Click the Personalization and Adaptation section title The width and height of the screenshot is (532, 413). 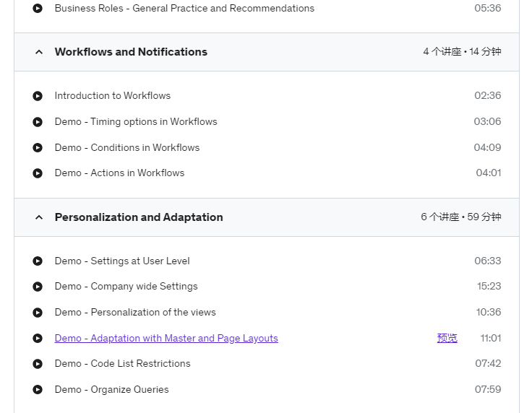[x=139, y=217]
